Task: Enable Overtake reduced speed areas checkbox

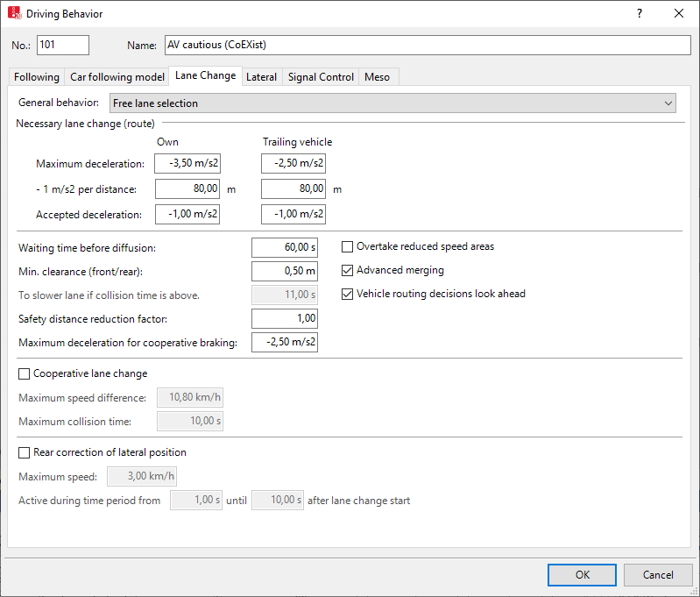Action: [x=348, y=247]
